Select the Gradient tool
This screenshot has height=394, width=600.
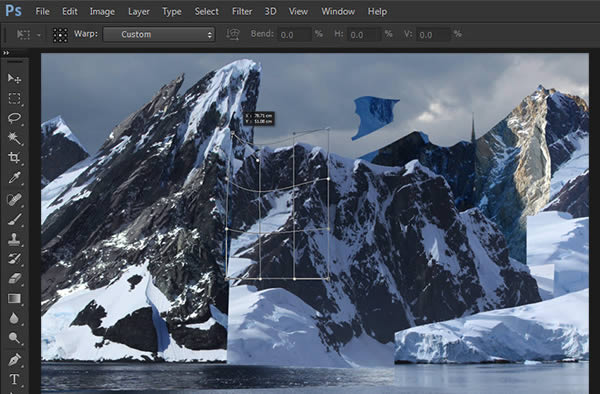[14, 298]
